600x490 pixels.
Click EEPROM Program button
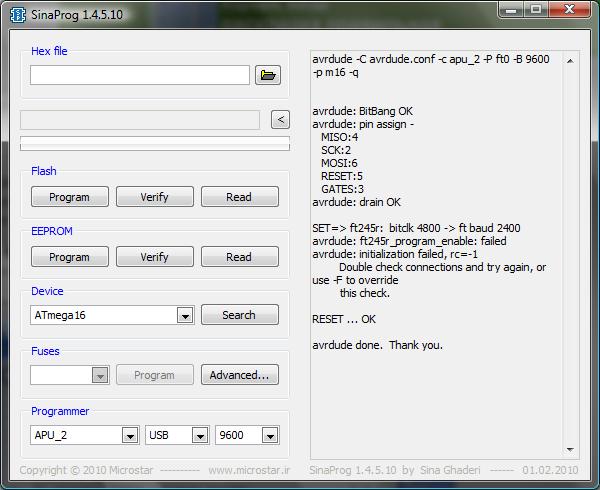point(69,257)
